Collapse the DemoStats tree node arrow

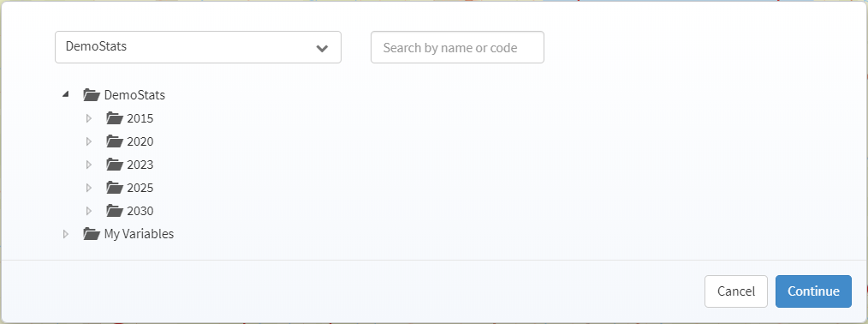(66, 94)
